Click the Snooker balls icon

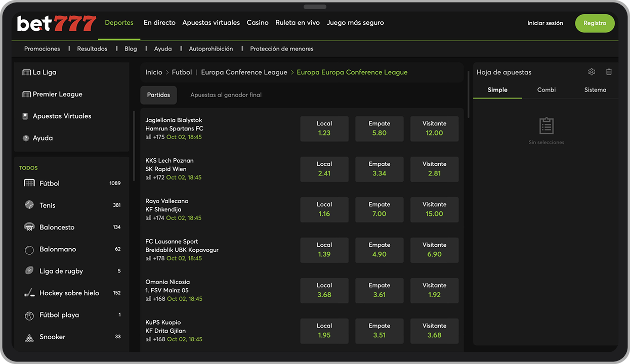29,337
